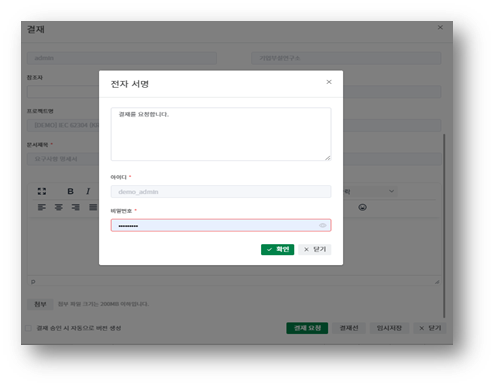Click the 결재를 요청합니다 comment textarea
Viewport: 495px width, 387px height.
click(x=221, y=134)
